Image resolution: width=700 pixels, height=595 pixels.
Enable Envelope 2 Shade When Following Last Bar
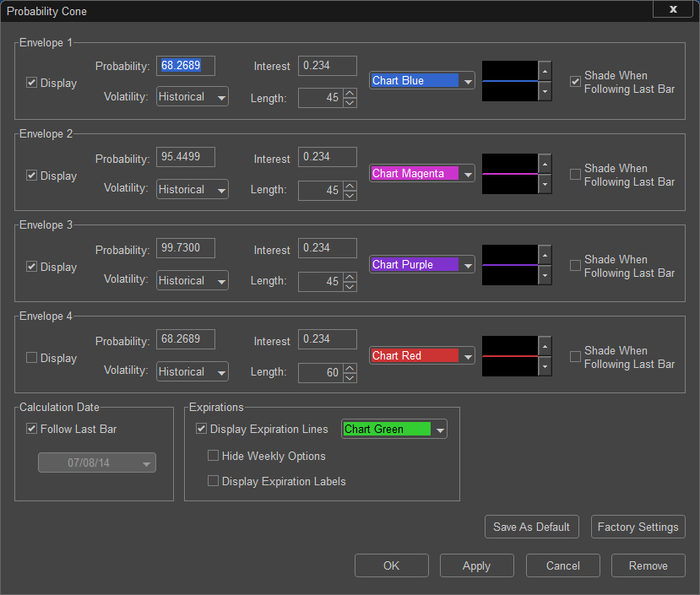[x=575, y=174]
